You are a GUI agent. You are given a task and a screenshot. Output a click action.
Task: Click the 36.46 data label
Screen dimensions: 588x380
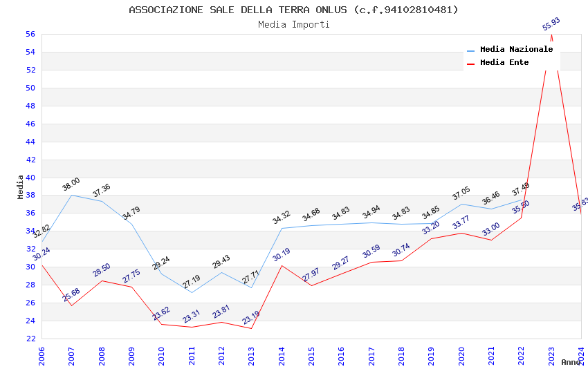click(x=491, y=198)
